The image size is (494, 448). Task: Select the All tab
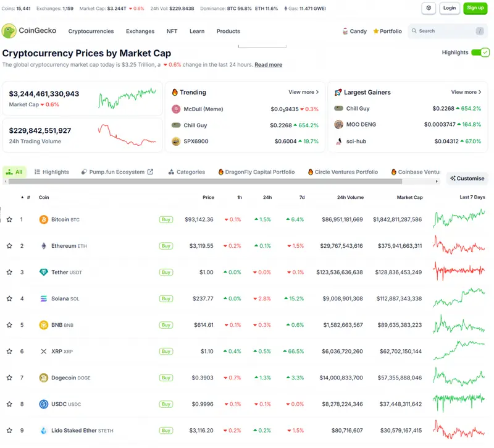pyautogui.click(x=14, y=172)
